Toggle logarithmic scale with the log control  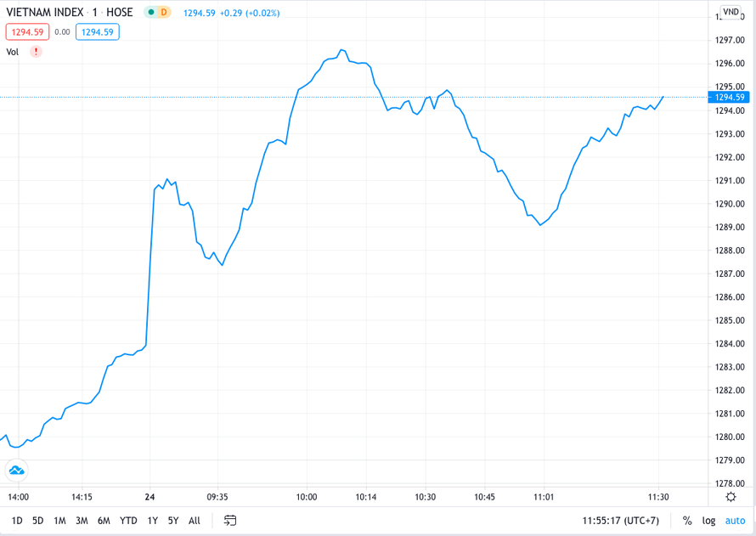tap(711, 520)
